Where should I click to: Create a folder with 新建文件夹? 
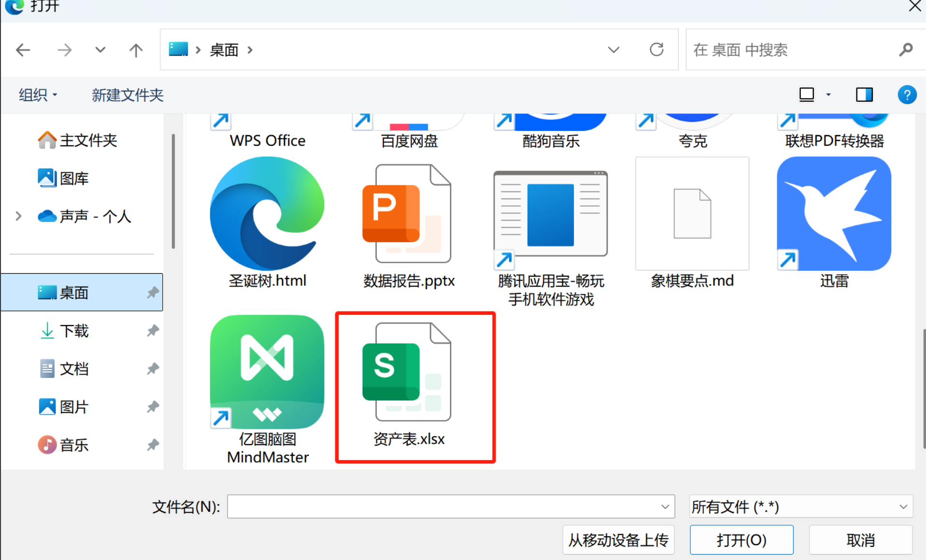[128, 95]
